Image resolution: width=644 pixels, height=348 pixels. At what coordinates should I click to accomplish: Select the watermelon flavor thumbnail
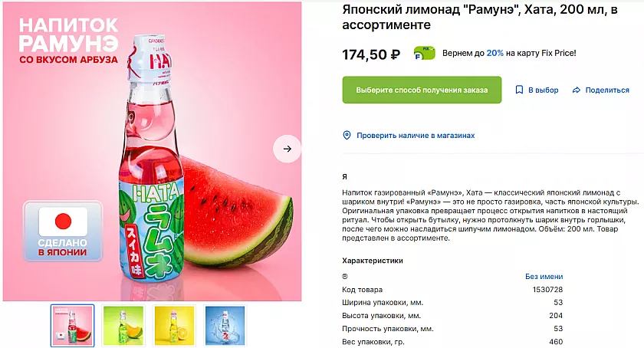coord(73,325)
